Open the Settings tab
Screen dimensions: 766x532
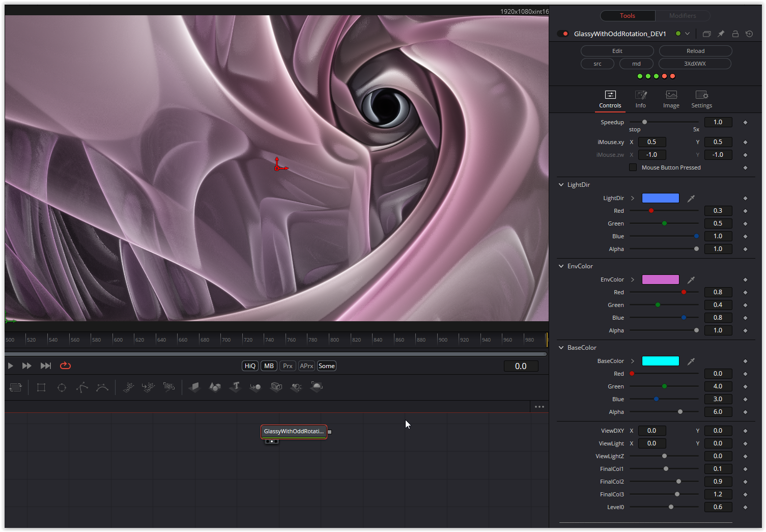[x=702, y=99]
